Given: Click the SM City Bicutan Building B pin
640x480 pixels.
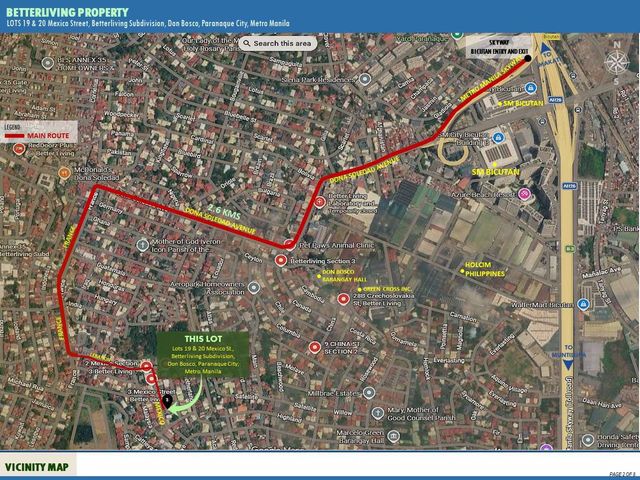Looking at the screenshot, I should coord(498,138).
